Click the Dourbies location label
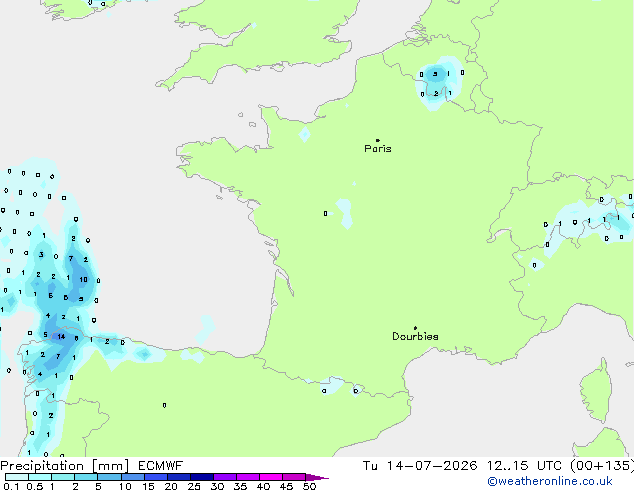 click(415, 336)
